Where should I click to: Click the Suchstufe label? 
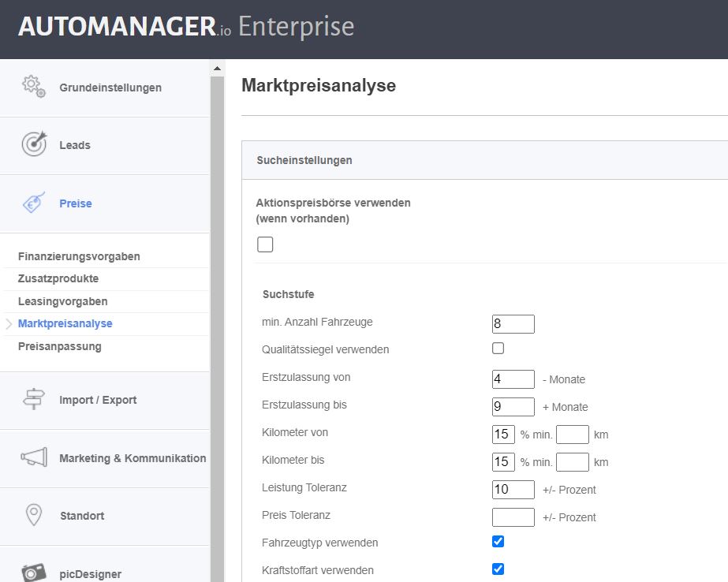click(x=289, y=294)
